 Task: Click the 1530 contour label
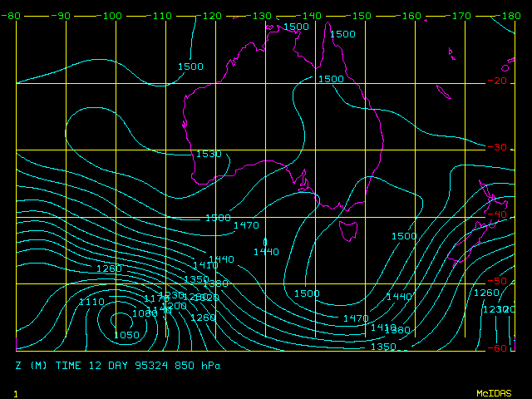coord(209,154)
